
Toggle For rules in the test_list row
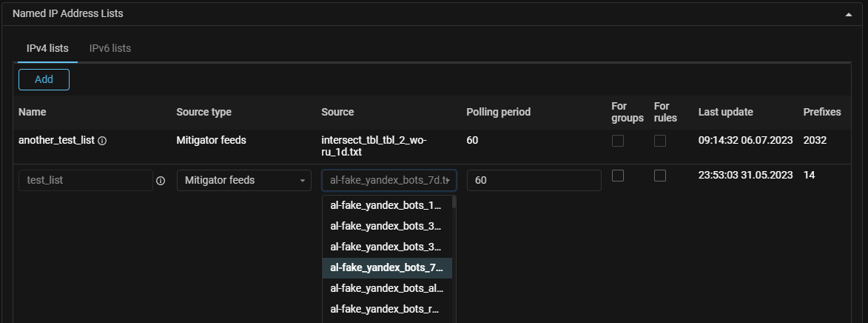[660, 176]
